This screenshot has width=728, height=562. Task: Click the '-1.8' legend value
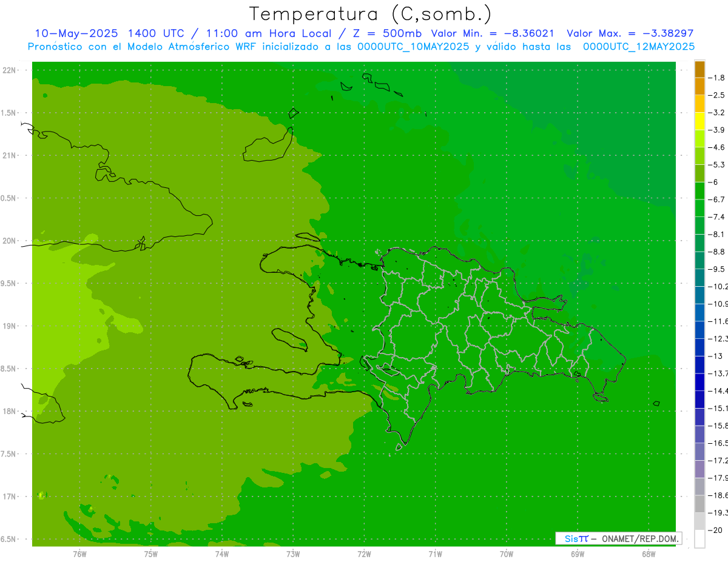click(718, 78)
